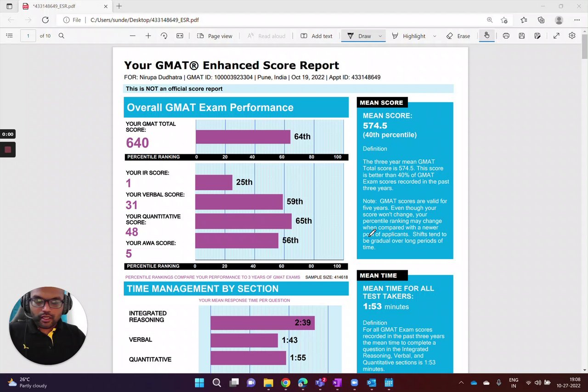
Task: Close the 433148649_ESR.pdf tab
Action: 106,6
